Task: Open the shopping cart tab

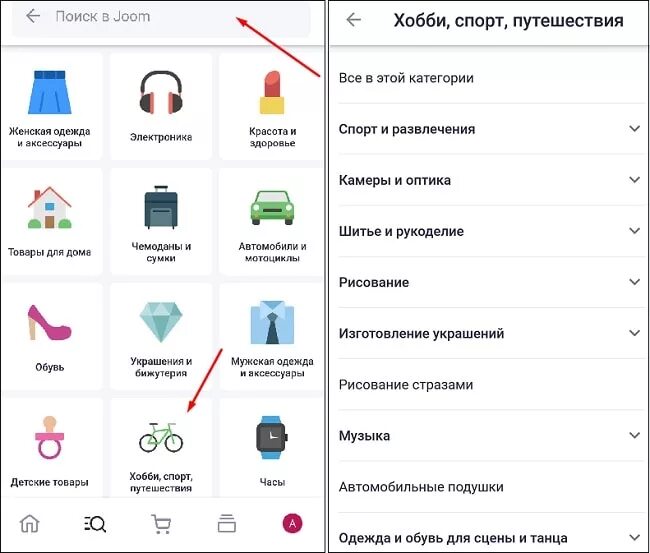Action: point(161,524)
